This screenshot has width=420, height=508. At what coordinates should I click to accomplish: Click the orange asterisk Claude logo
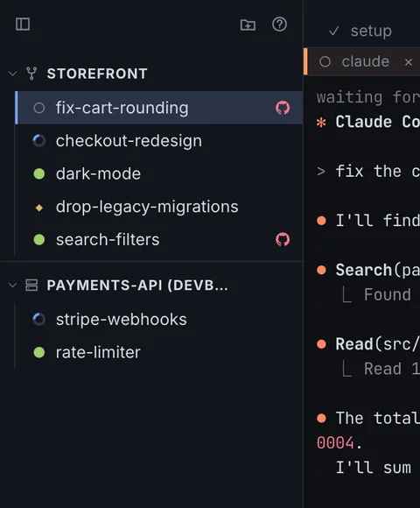[321, 123]
